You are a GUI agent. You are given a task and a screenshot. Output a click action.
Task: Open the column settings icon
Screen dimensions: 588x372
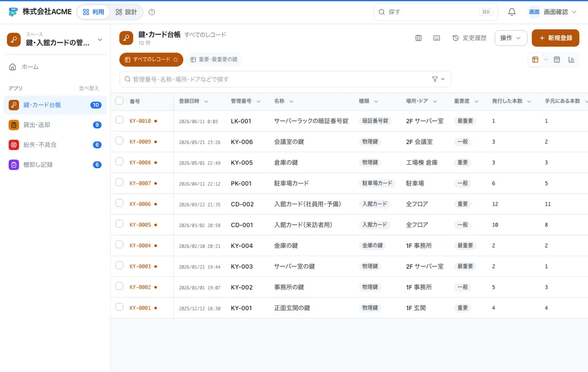(x=418, y=38)
